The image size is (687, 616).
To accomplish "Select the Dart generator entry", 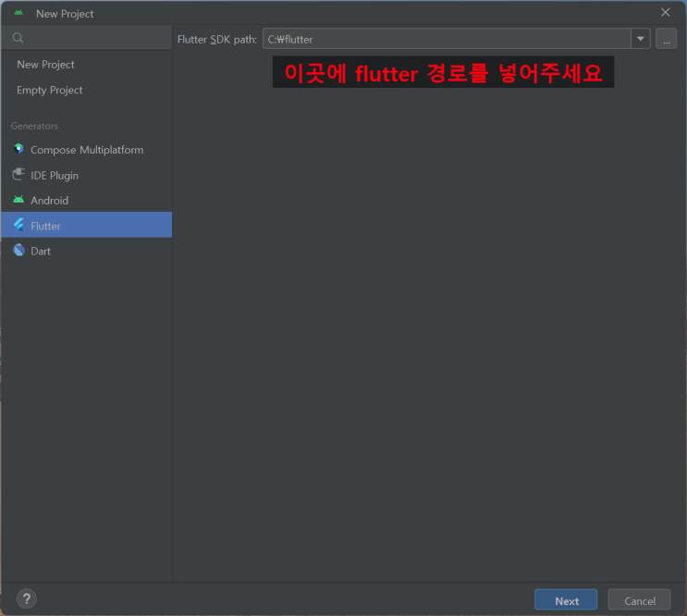I will [x=86, y=251].
